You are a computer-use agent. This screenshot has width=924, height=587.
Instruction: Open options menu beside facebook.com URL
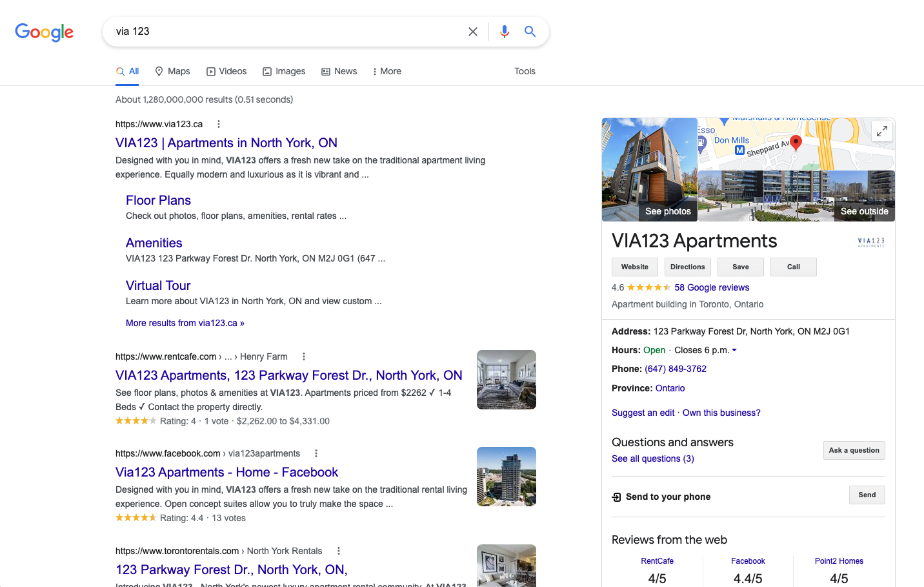[316, 453]
